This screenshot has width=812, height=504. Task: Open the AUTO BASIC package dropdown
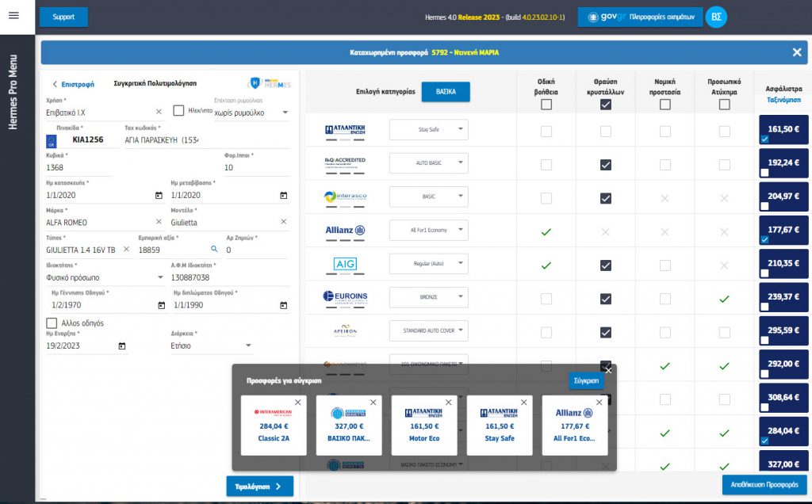pyautogui.click(x=429, y=163)
